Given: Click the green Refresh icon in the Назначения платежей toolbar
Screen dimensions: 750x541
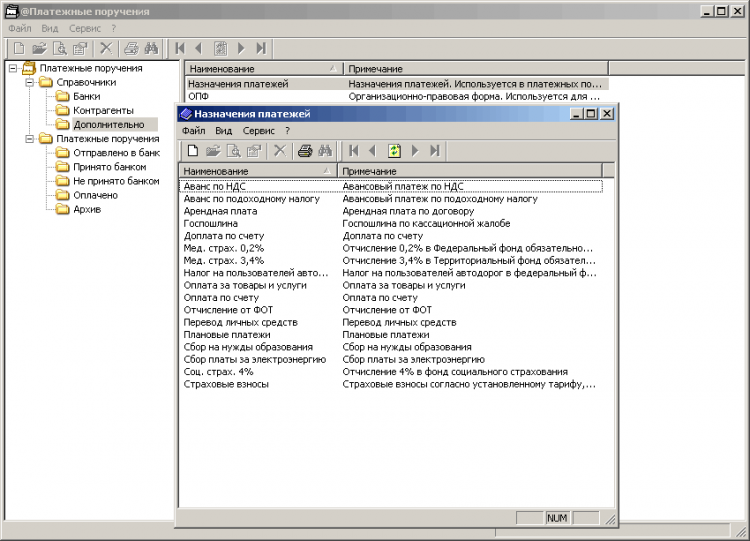Looking at the screenshot, I should click(394, 151).
